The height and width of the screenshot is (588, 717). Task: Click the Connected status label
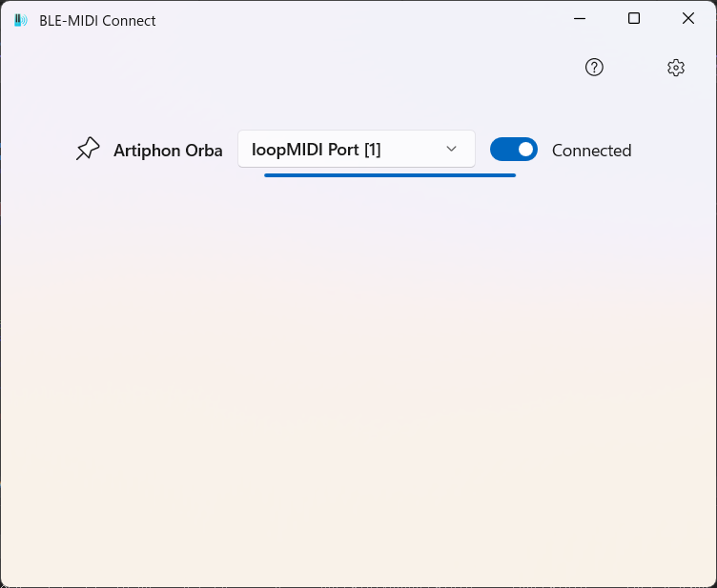[x=592, y=151]
